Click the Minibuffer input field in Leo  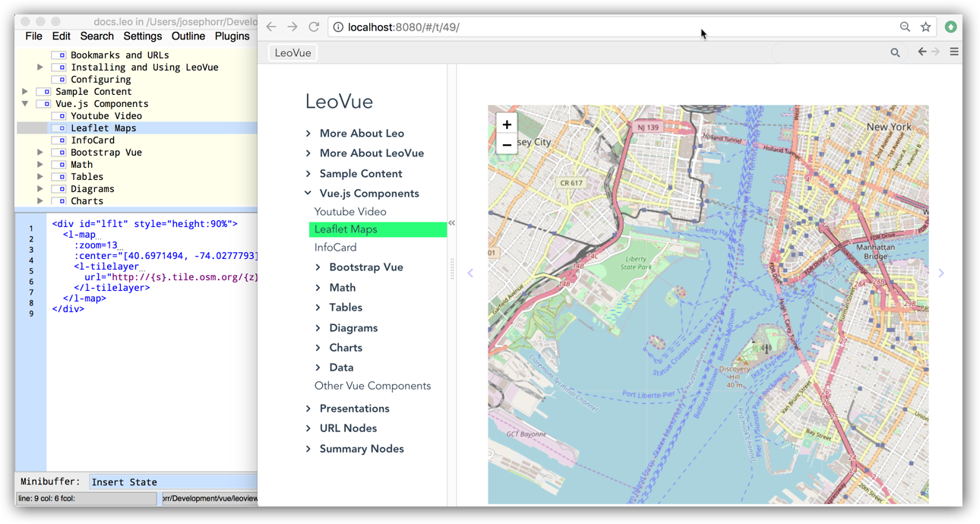click(x=173, y=481)
